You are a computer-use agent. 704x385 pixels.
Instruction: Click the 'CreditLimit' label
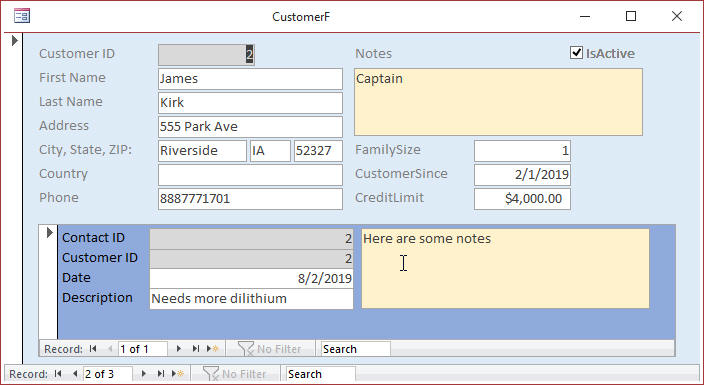click(389, 198)
